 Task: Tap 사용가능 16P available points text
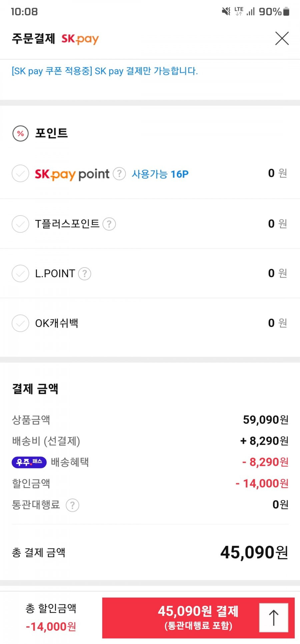pos(160,174)
